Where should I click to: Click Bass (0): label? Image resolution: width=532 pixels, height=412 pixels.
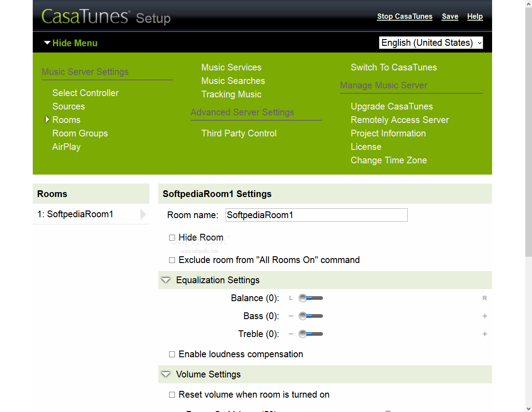261,316
